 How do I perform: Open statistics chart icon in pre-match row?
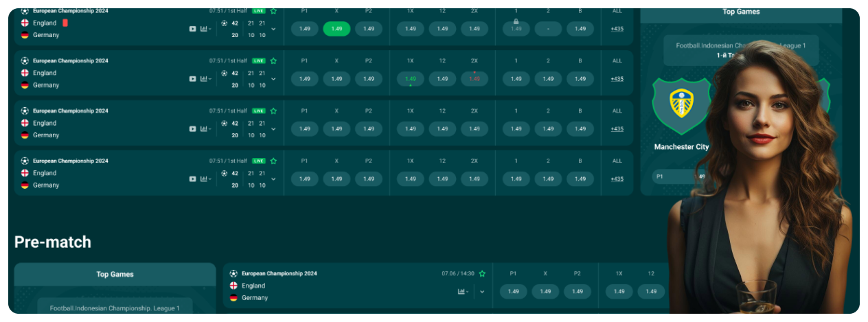(463, 291)
